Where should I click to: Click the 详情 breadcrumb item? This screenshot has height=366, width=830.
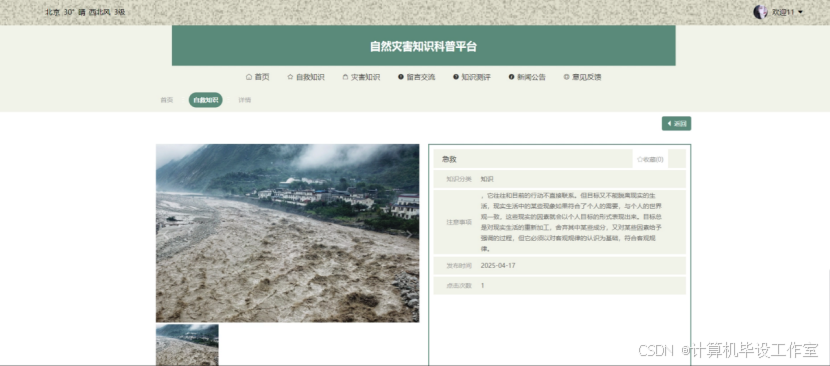245,100
